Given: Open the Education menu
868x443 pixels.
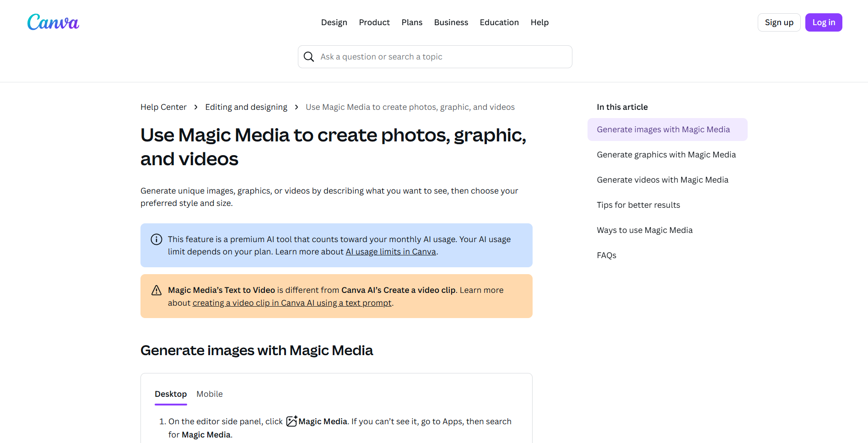Looking at the screenshot, I should [499, 22].
